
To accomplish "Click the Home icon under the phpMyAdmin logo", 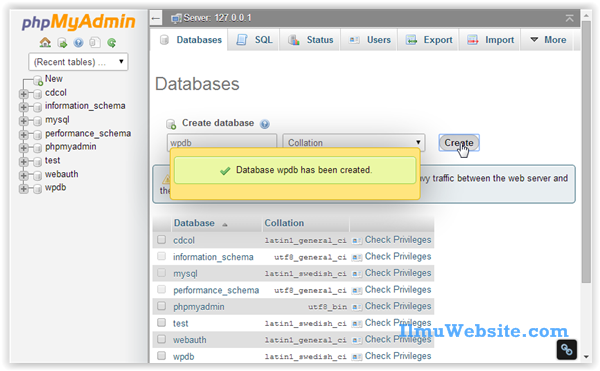I will [x=45, y=42].
